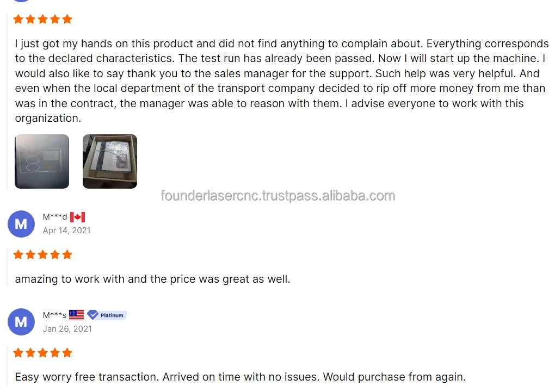
Task: Click the Platinum badge next to M***s
Action: click(x=107, y=315)
